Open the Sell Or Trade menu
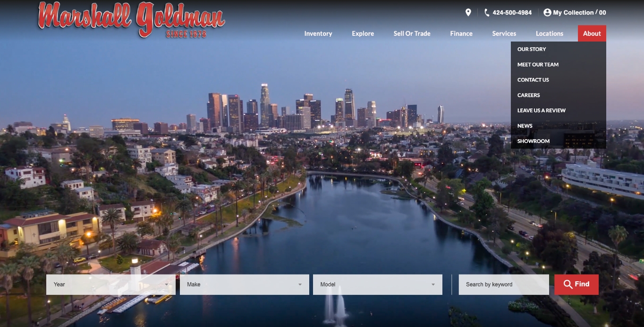 (x=412, y=34)
